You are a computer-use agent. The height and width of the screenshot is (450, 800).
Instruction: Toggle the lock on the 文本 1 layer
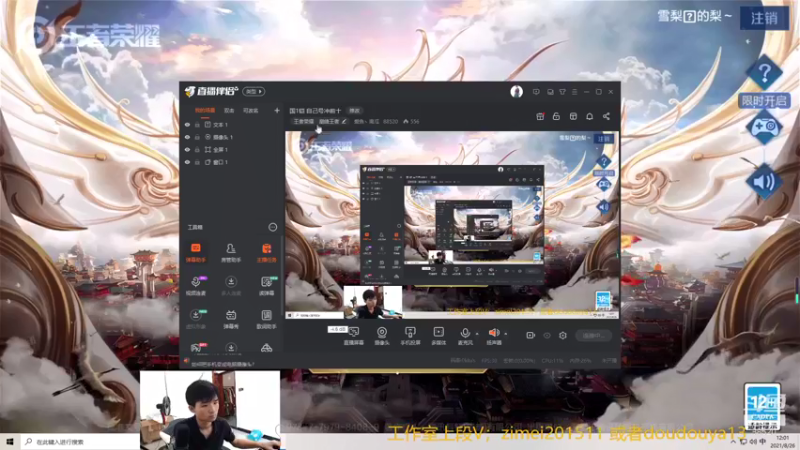point(197,124)
